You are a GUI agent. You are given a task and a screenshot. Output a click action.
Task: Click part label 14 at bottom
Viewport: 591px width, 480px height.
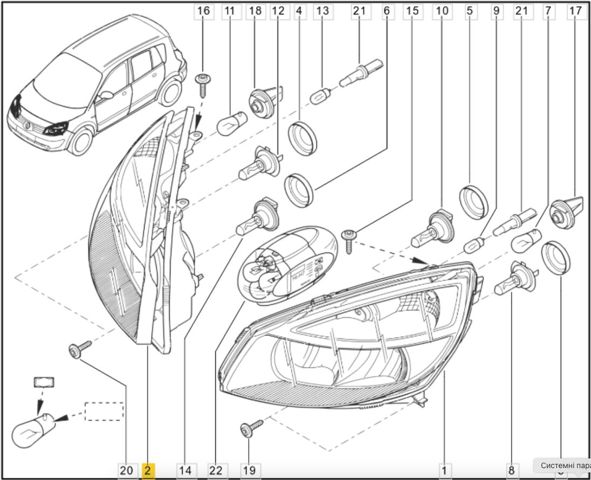click(185, 470)
